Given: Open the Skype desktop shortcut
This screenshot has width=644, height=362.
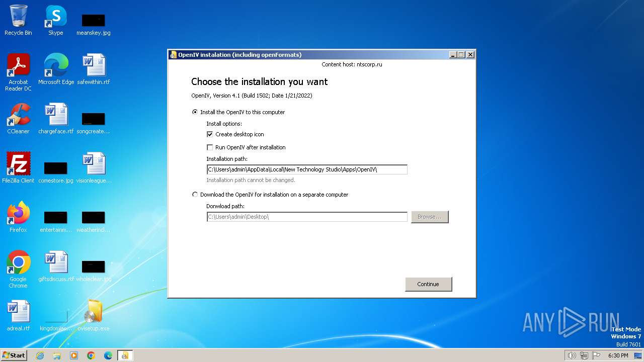Looking at the screenshot, I should pos(55,20).
